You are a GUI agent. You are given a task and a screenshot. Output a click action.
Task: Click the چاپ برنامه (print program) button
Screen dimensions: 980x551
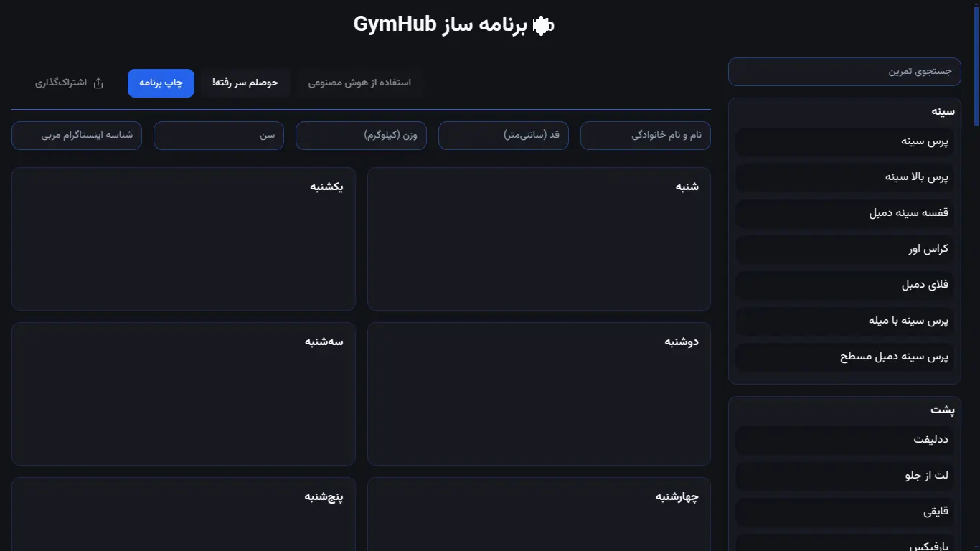(161, 83)
